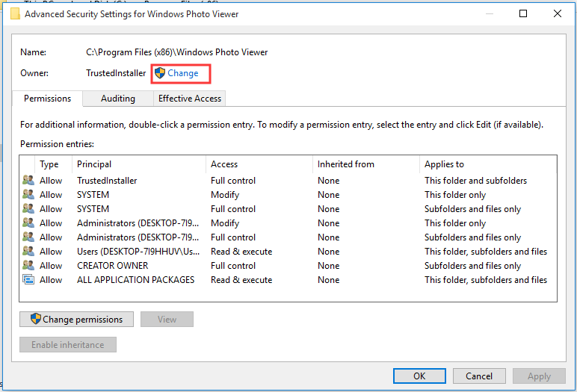This screenshot has width=577, height=392.
Task: Click the Access column header
Action: tap(224, 164)
